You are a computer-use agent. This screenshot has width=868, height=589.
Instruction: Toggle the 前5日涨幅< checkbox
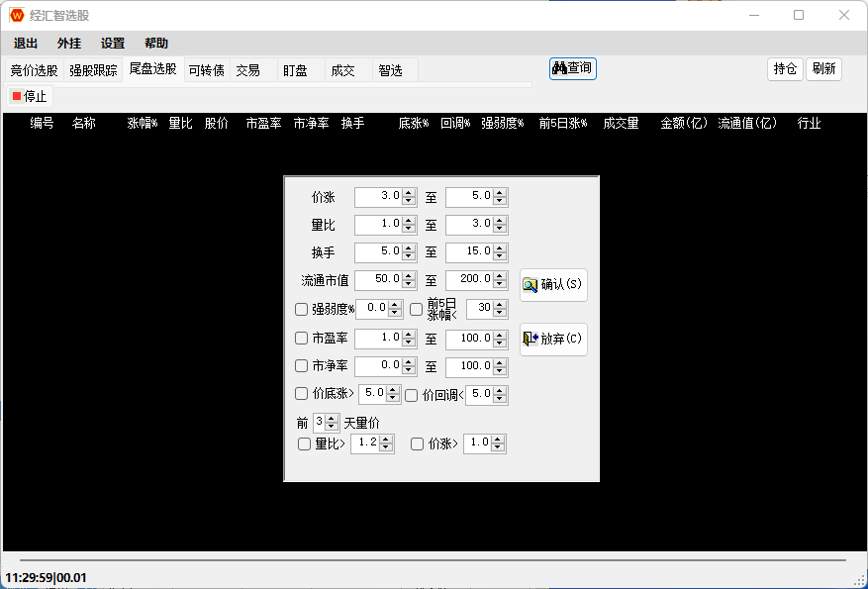417,310
